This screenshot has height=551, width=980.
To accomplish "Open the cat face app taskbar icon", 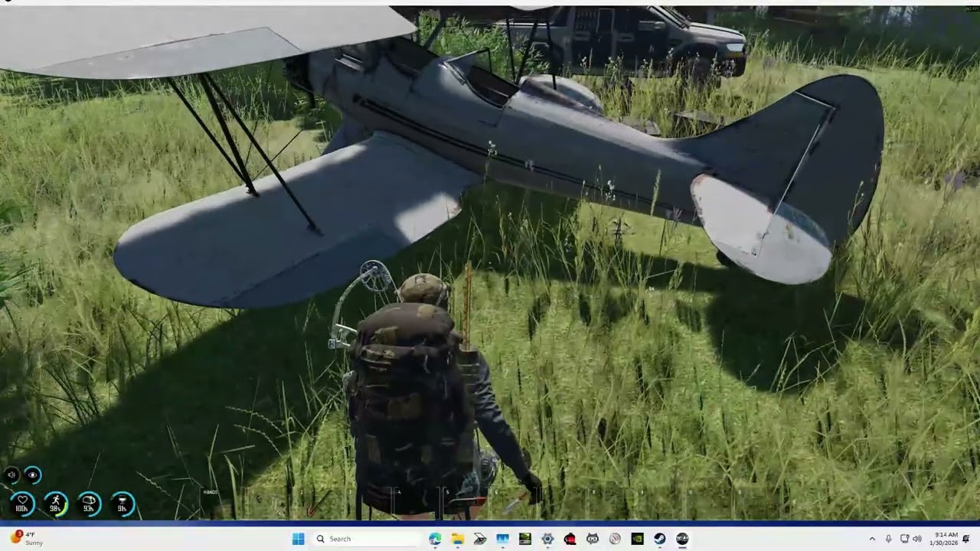I will (x=592, y=539).
